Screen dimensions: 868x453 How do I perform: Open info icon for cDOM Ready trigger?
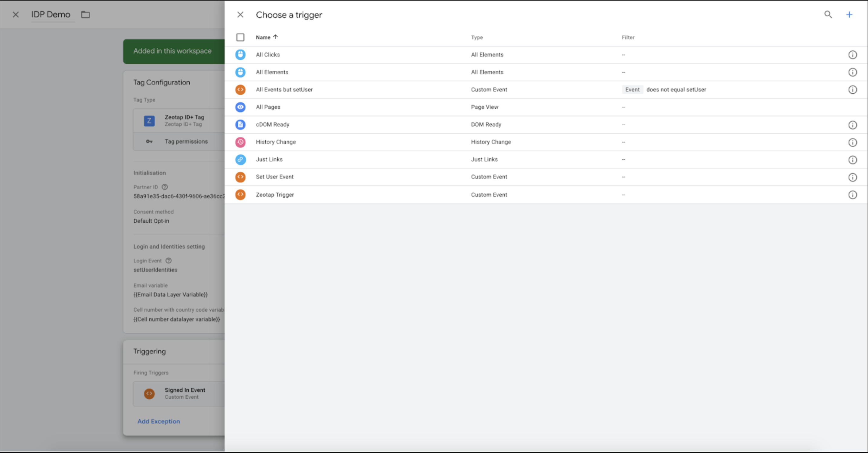pos(853,125)
